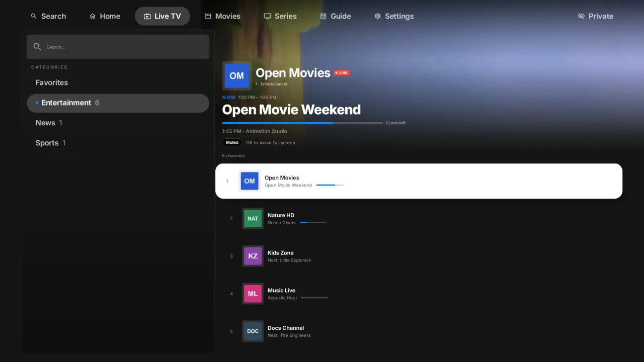
Task: Open the Movies tab
Action: (x=222, y=16)
